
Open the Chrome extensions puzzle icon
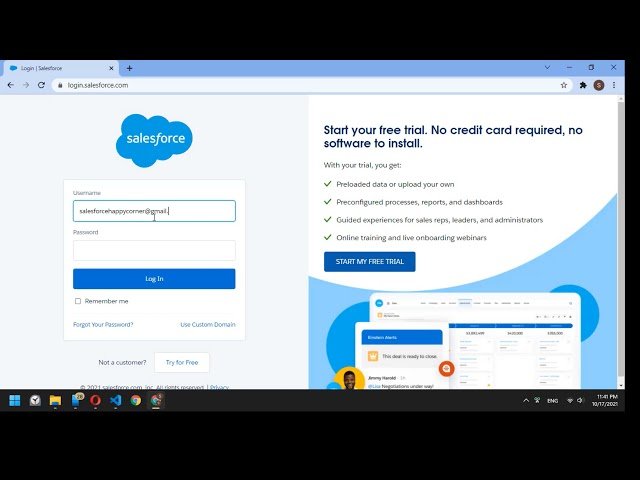coord(583,85)
